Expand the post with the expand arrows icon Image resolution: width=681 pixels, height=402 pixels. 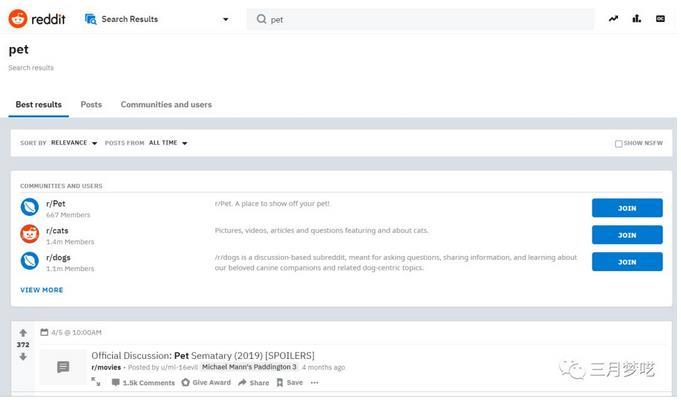pyautogui.click(x=96, y=382)
